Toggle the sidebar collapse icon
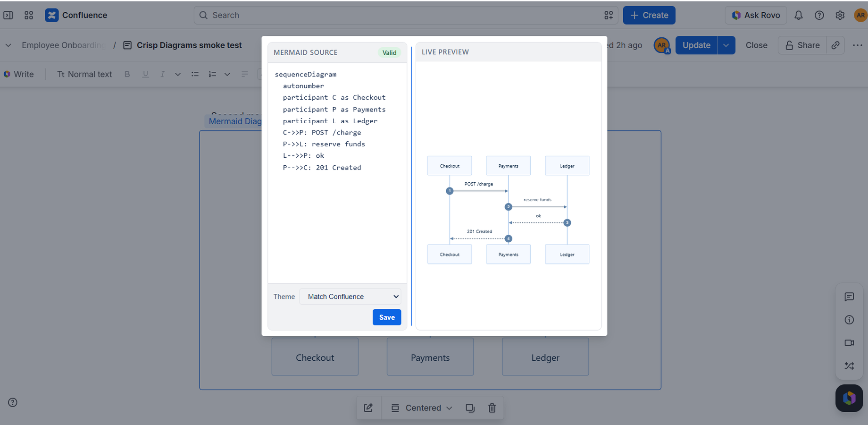868x425 pixels. 8,15
